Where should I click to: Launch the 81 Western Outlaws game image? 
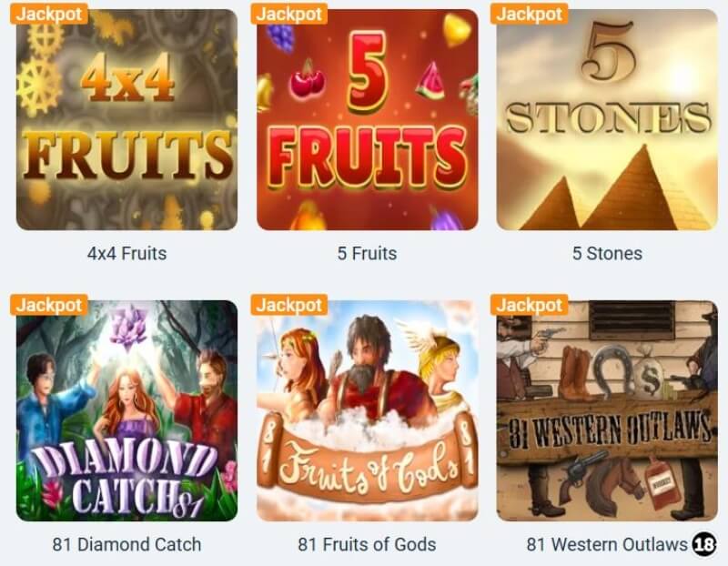tap(607, 411)
